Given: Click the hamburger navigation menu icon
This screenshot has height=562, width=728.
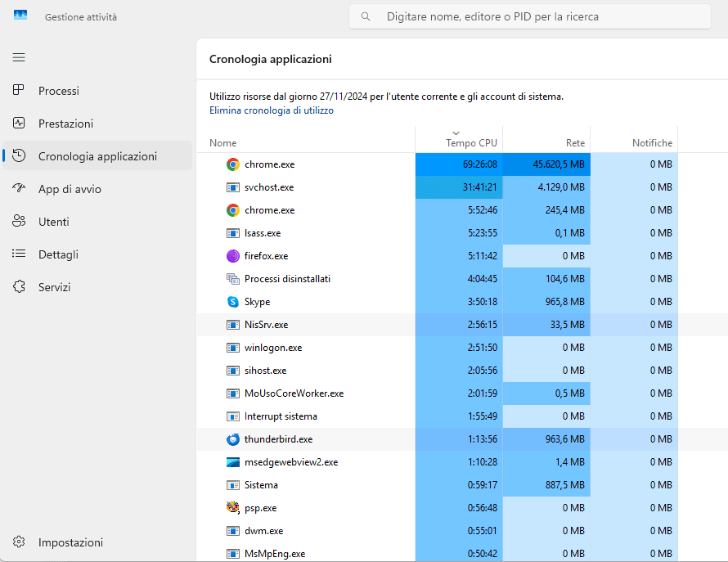Looking at the screenshot, I should pyautogui.click(x=19, y=57).
